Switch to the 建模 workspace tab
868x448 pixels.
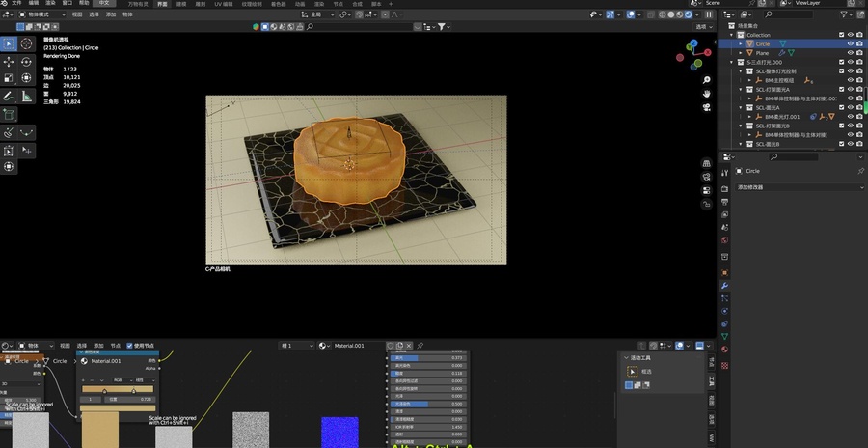[x=181, y=3]
